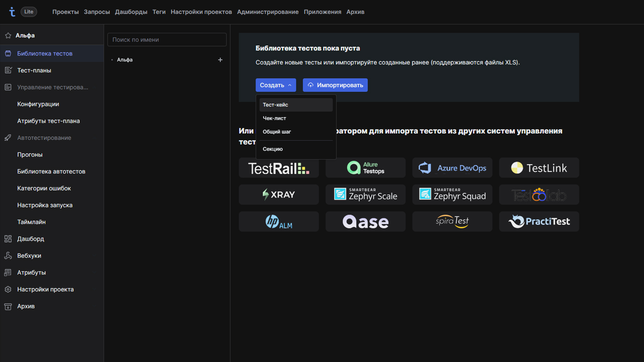Viewport: 644px width, 362px height.
Task: Click the Управление тестированием sidebar icon
Action: 8,87
